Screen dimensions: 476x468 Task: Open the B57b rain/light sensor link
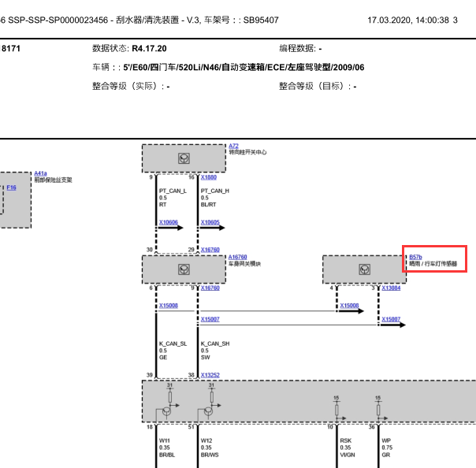click(x=415, y=257)
